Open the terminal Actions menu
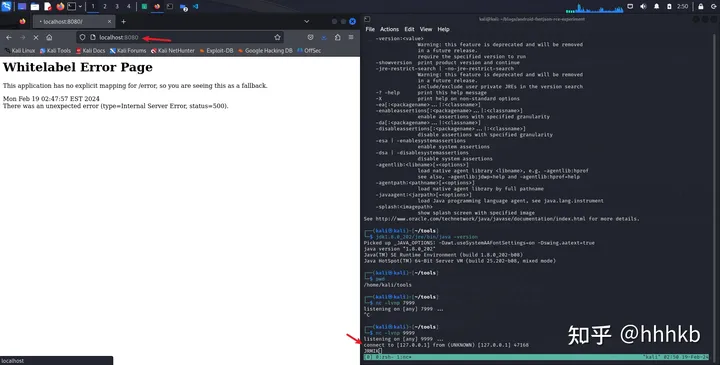Viewport: 720px width, 365px height. (389, 29)
